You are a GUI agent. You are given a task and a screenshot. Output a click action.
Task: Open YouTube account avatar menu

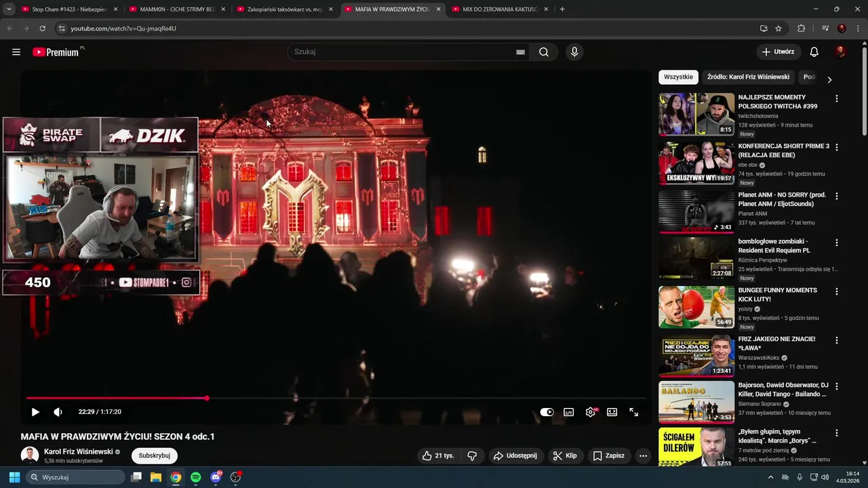pyautogui.click(x=841, y=52)
